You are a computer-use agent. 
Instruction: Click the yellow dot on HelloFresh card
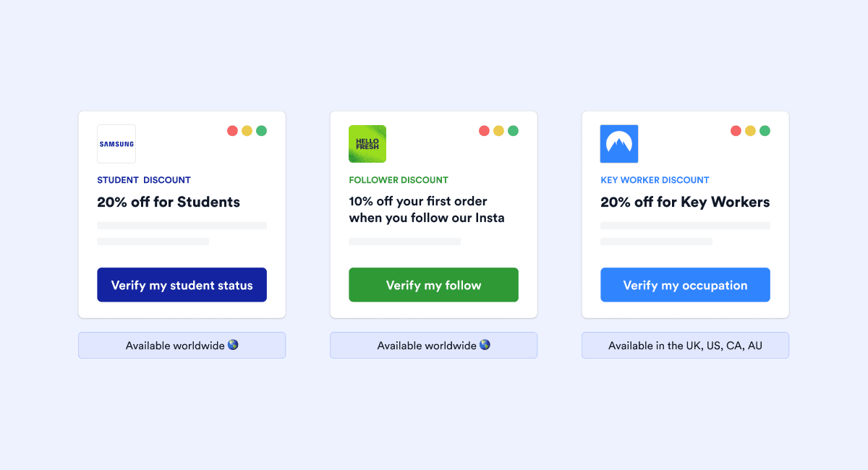click(498, 131)
